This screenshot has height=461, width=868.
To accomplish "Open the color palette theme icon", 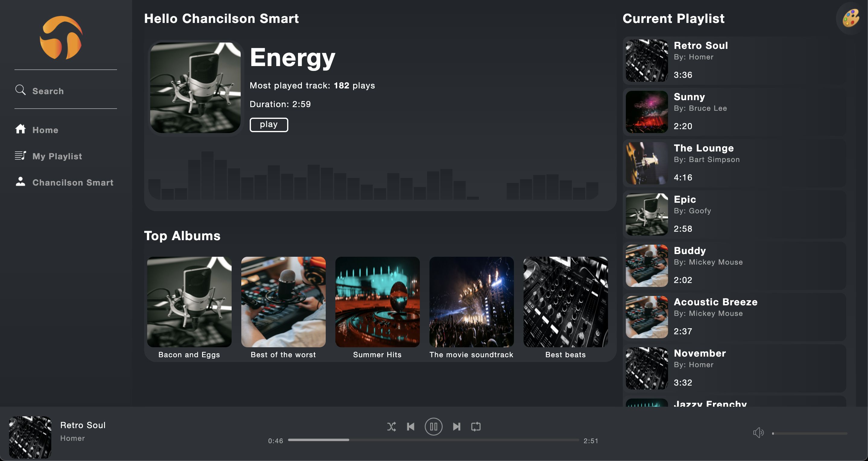I will pos(851,18).
